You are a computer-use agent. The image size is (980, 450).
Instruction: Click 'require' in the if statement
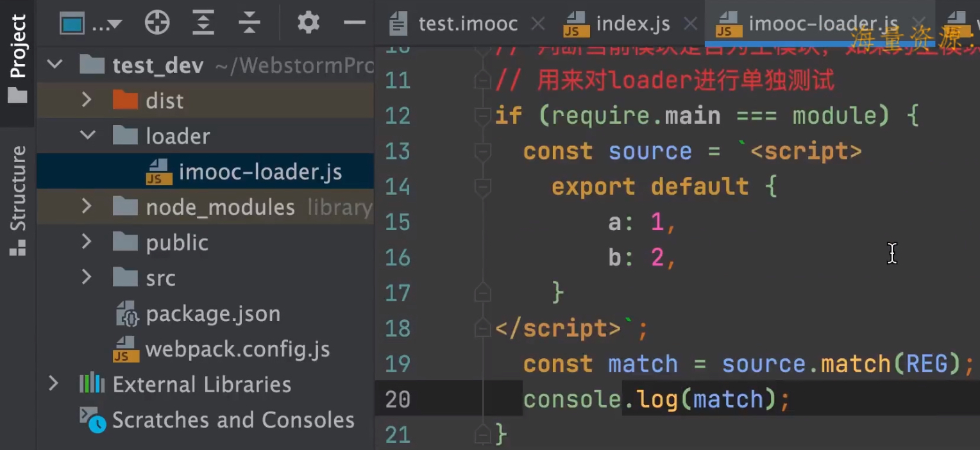tap(600, 116)
